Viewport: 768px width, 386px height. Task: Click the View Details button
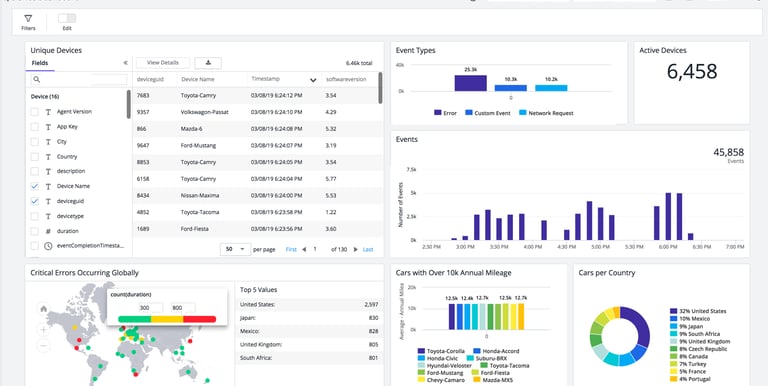(x=163, y=63)
